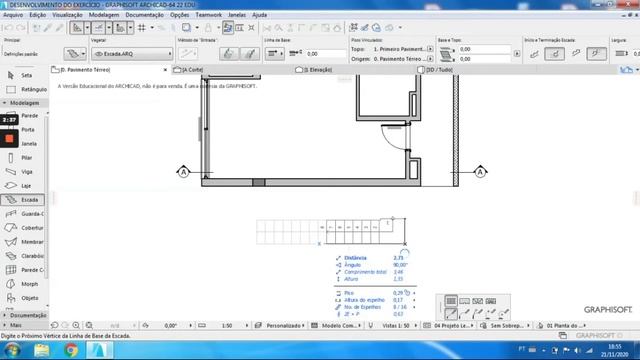Select fourth stair end termination option
This screenshot has height=360, width=640.
click(x=597, y=54)
